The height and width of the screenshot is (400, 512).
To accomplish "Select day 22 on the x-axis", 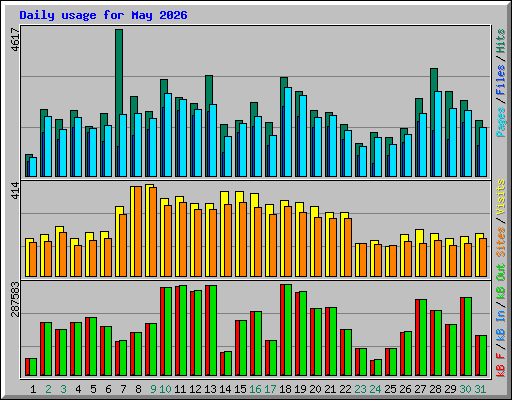I will pos(345,389).
